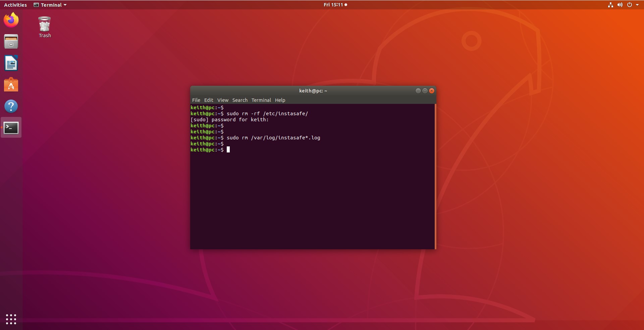Launch the Files manager from the dock
This screenshot has width=644, height=330.
11,42
